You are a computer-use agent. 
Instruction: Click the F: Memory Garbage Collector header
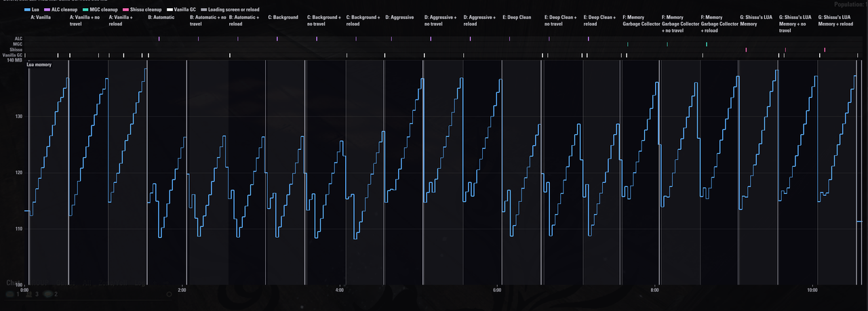click(x=642, y=20)
